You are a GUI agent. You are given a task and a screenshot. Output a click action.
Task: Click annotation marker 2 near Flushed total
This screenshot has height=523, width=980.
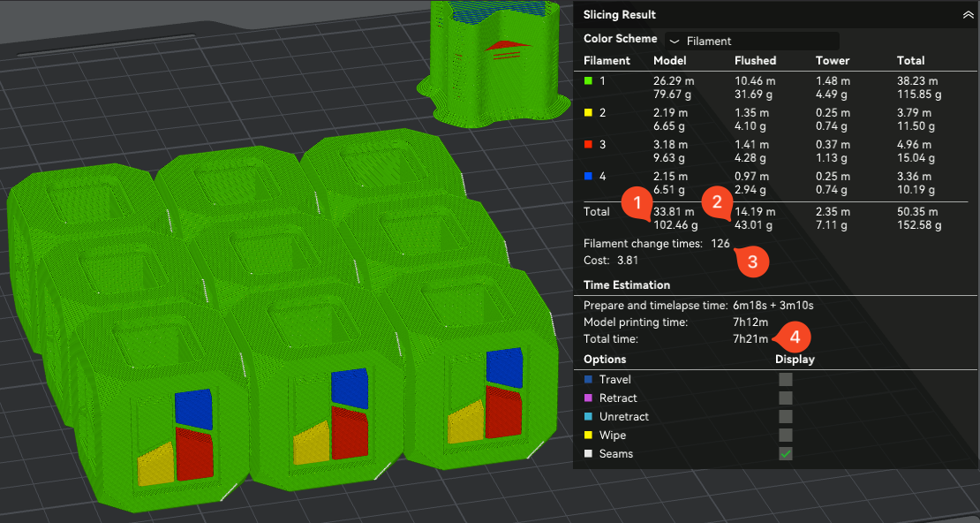[717, 203]
